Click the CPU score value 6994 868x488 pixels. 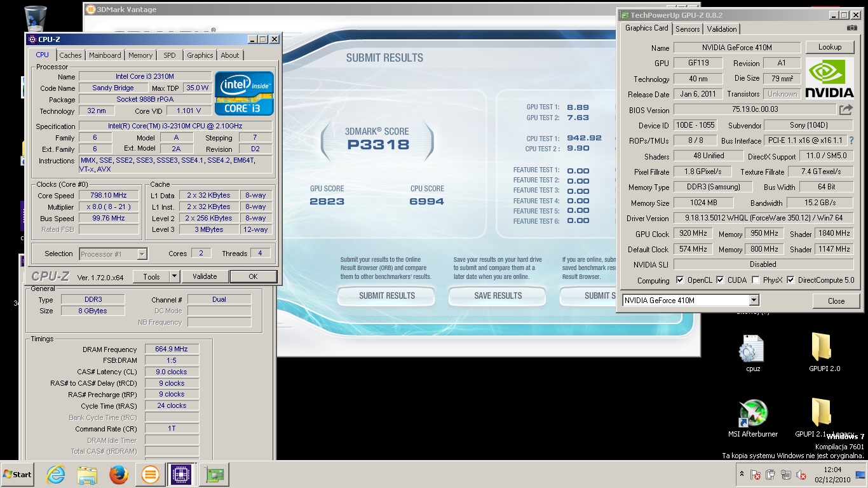[427, 201]
